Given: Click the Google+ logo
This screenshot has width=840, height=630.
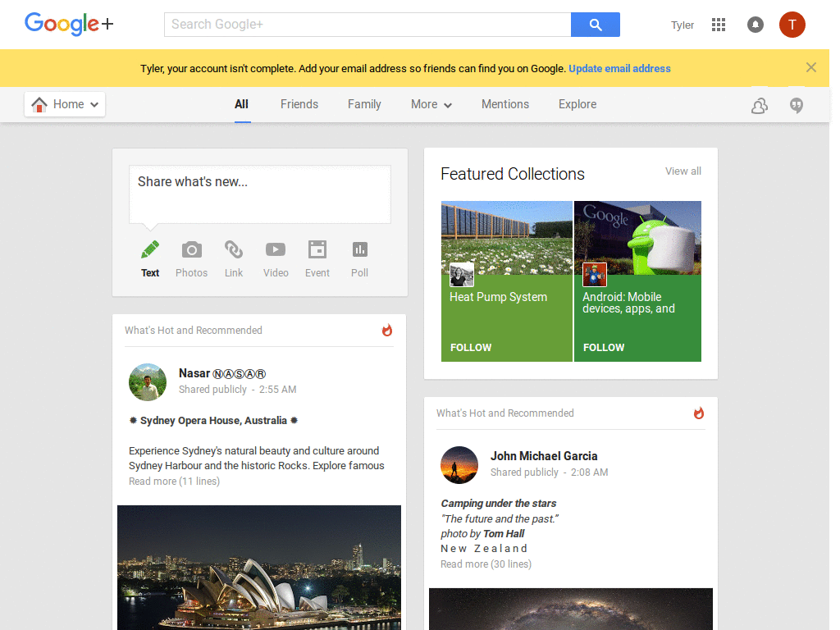Looking at the screenshot, I should click(x=69, y=24).
